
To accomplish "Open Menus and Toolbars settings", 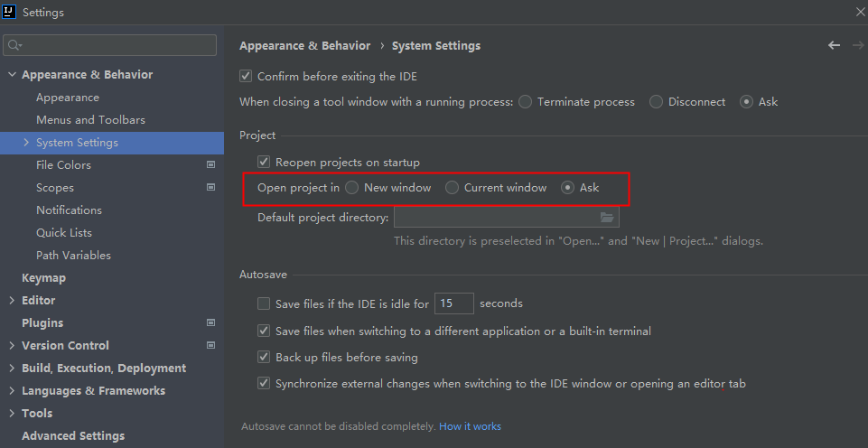I will point(90,120).
